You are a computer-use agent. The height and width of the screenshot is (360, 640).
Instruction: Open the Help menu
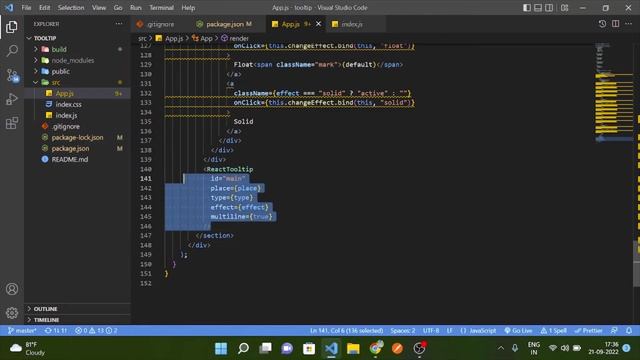[188, 7]
